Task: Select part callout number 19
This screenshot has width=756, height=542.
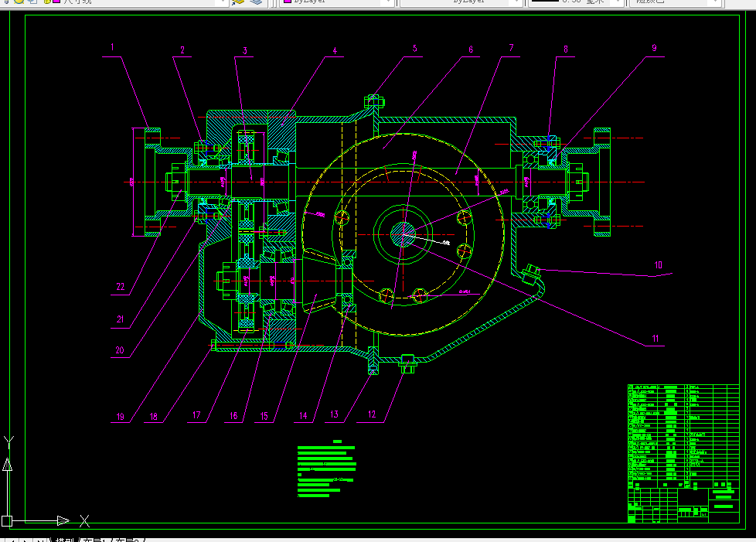Action: pyautogui.click(x=120, y=417)
